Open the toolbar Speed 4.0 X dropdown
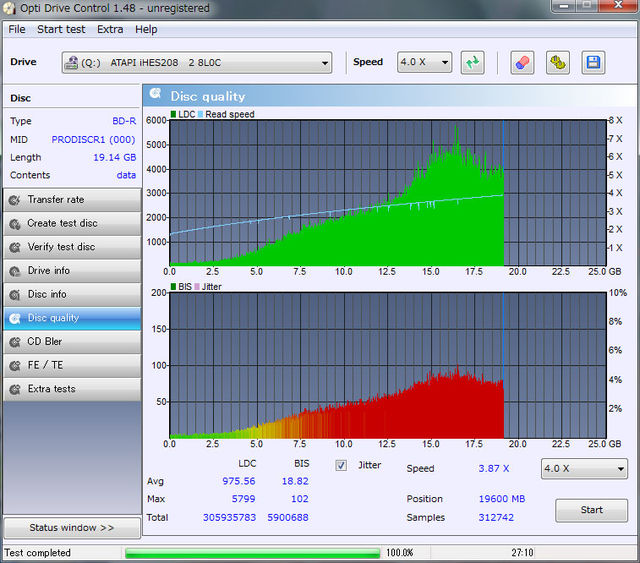 [424, 62]
